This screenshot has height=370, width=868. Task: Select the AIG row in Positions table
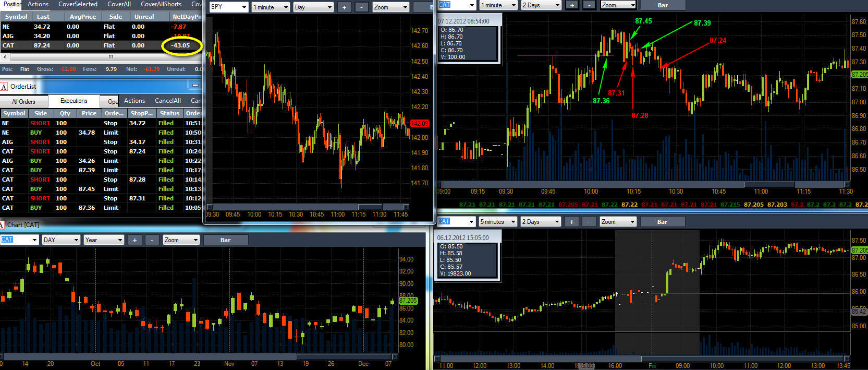coord(102,36)
